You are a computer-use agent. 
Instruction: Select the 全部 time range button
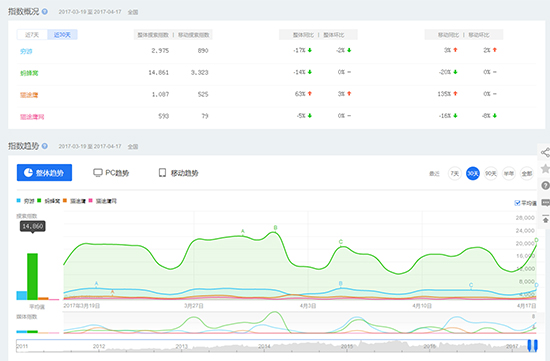click(x=526, y=173)
